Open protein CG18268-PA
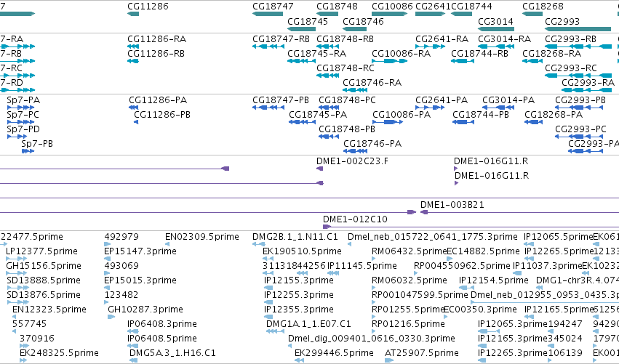The width and height of the screenshot is (619, 364). click(x=554, y=115)
